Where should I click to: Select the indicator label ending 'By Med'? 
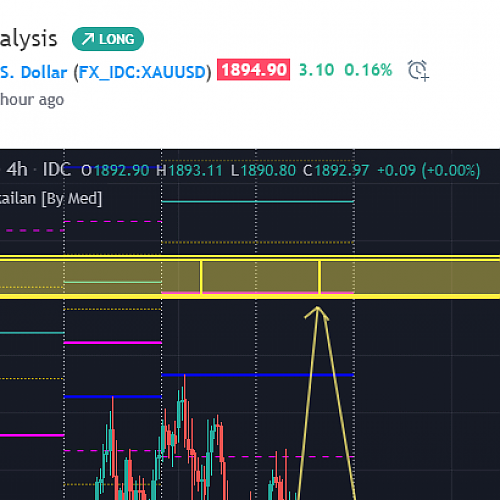pos(51,199)
